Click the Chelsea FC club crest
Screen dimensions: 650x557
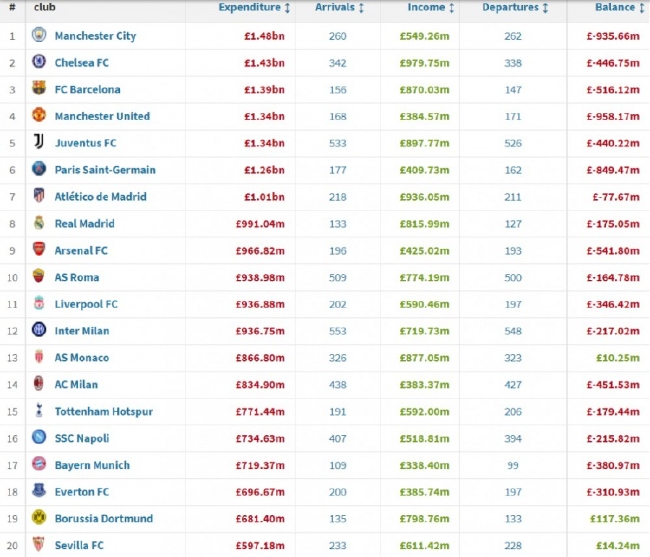tap(39, 62)
